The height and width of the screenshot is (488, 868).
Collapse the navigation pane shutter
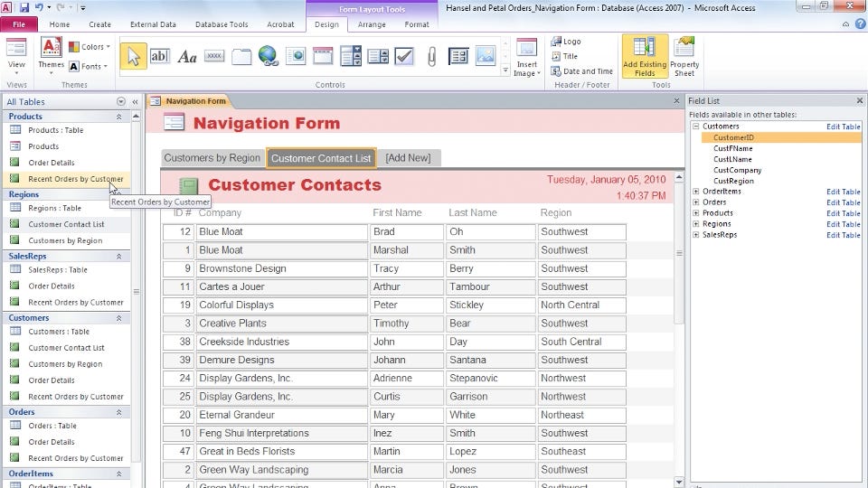tap(135, 102)
